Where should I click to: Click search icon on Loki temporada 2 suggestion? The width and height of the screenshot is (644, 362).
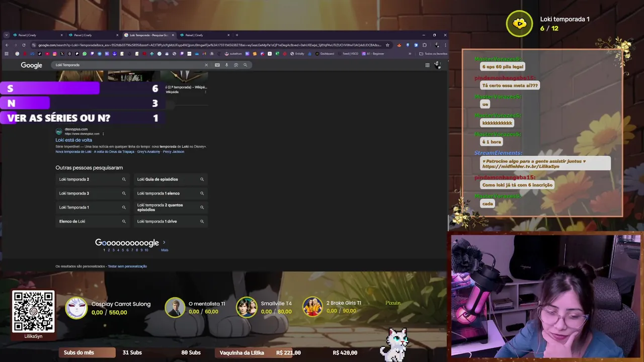(x=124, y=179)
